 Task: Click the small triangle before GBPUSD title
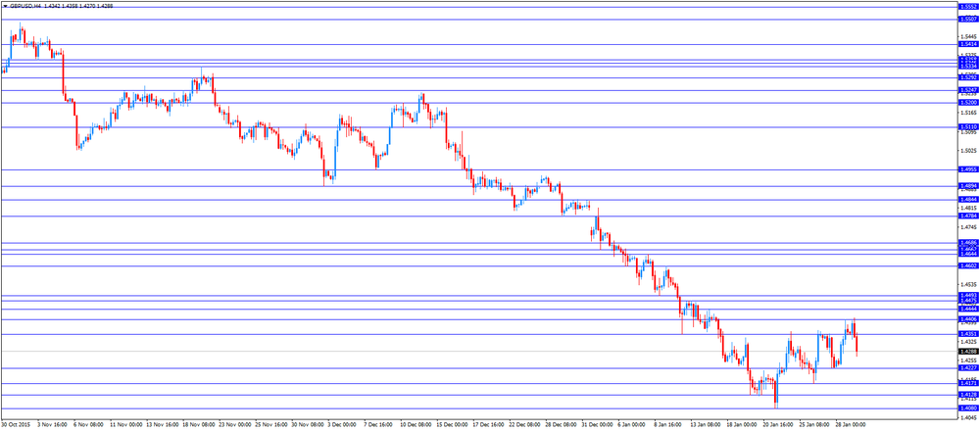tap(5, 6)
